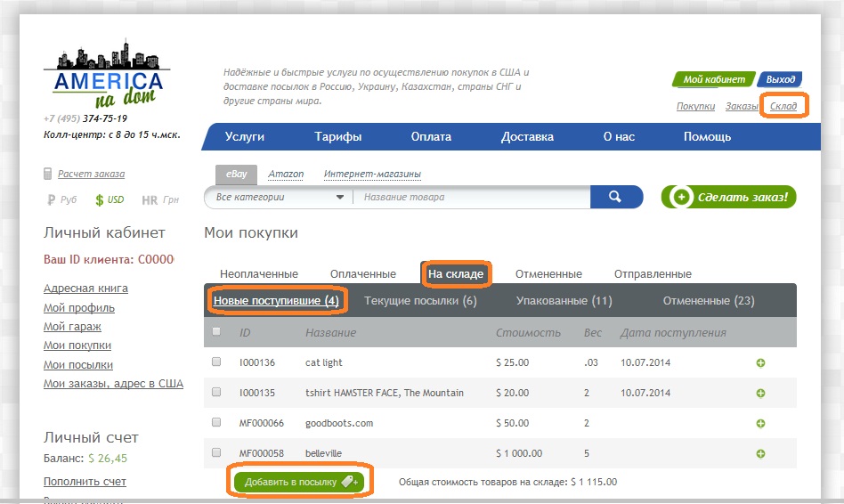Switch to the Amazon search tab
This screenshot has width=844, height=504.
286,175
